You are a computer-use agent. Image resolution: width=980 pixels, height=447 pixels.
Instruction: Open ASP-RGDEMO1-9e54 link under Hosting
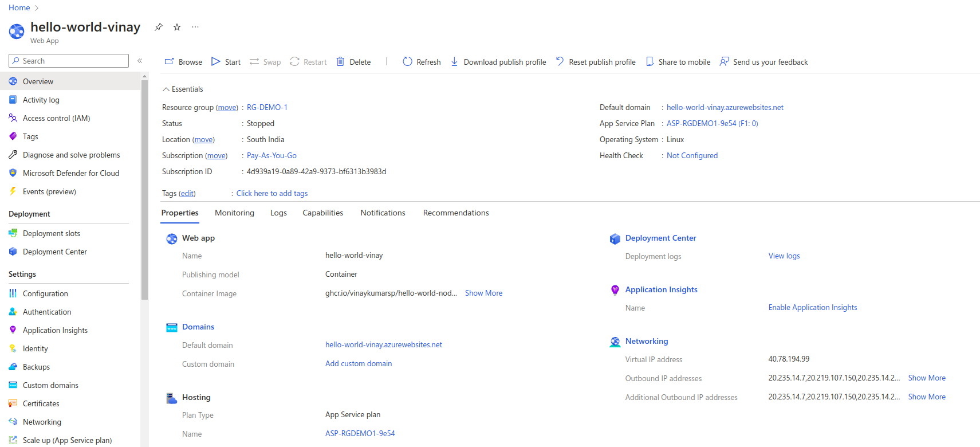coord(360,433)
